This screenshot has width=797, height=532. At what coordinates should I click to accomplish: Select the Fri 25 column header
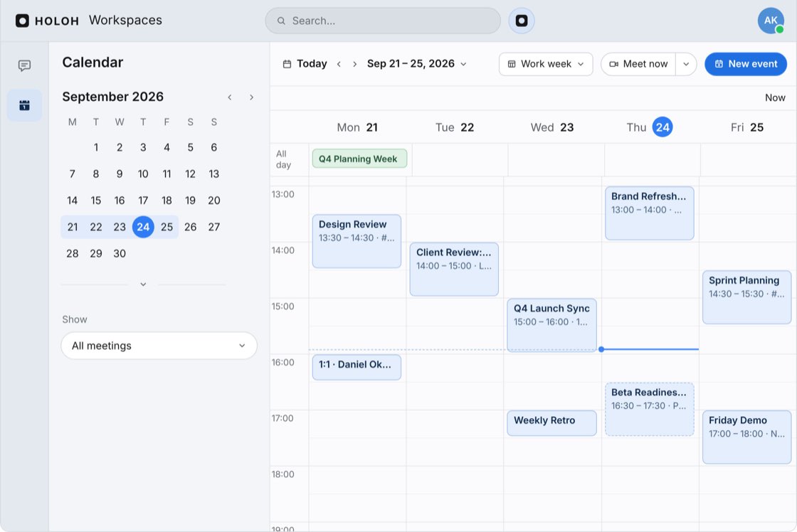point(746,127)
